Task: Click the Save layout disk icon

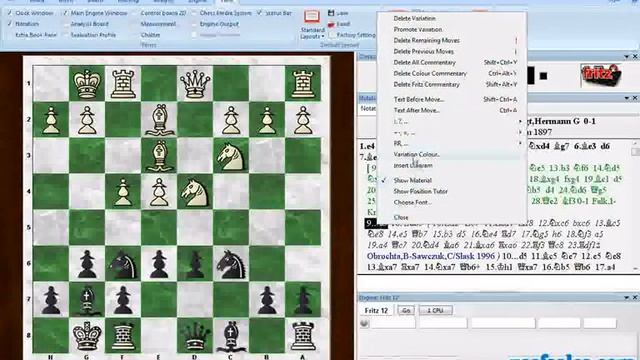Action: tap(331, 13)
